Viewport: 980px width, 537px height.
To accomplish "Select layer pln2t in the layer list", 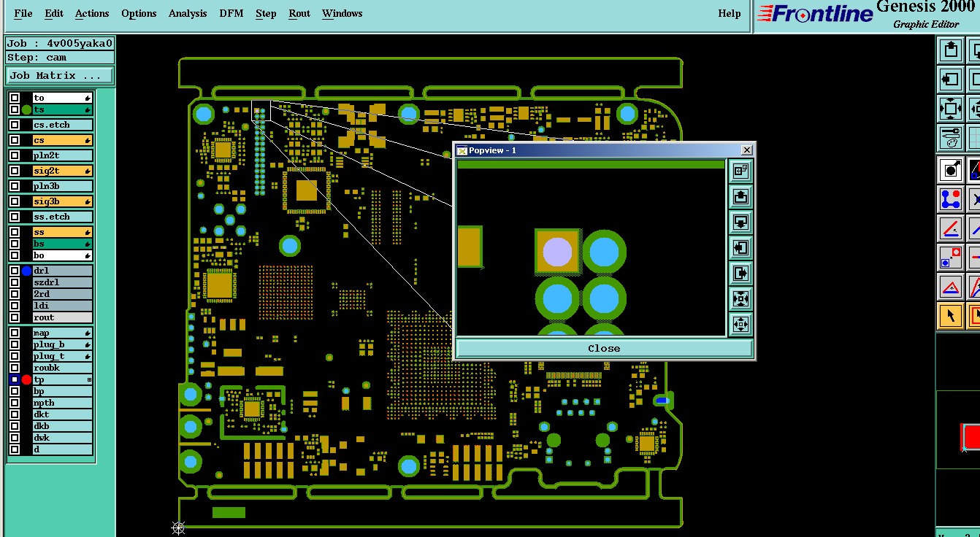I will click(62, 155).
